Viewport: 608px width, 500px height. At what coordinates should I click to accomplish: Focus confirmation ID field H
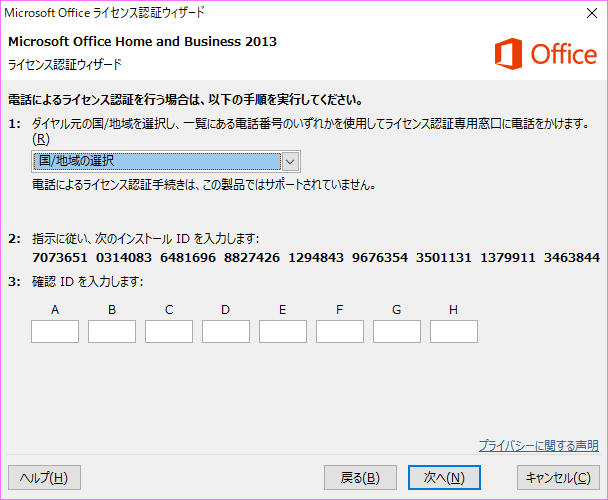click(x=454, y=331)
